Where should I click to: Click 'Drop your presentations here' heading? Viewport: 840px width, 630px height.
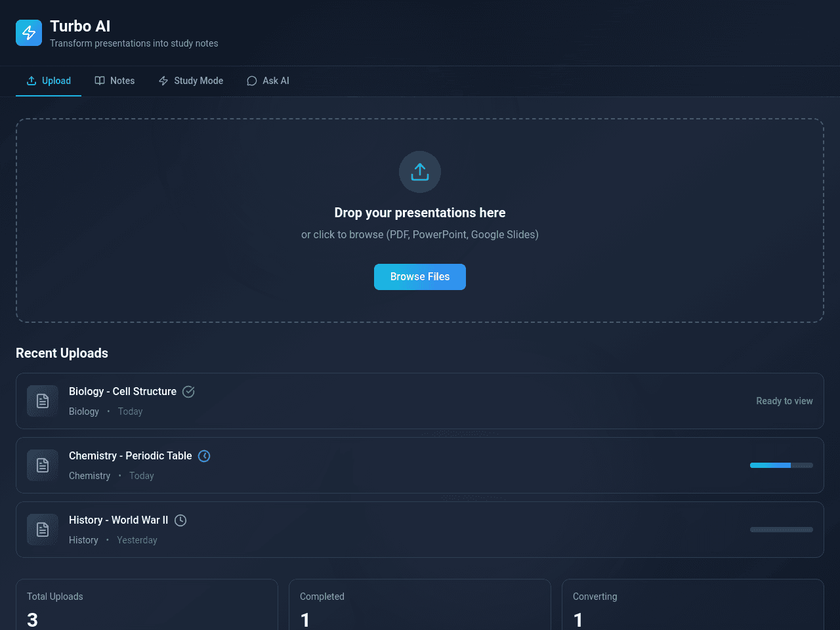tap(420, 213)
